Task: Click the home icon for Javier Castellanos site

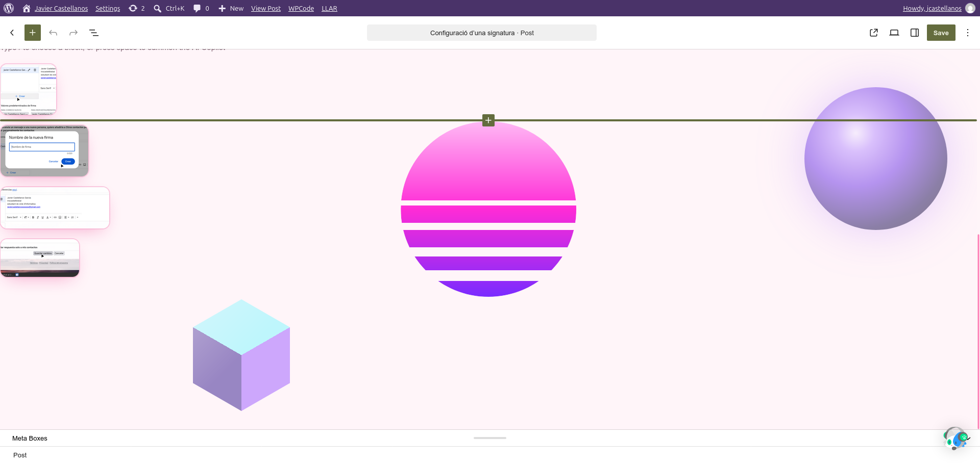Action: tap(27, 8)
